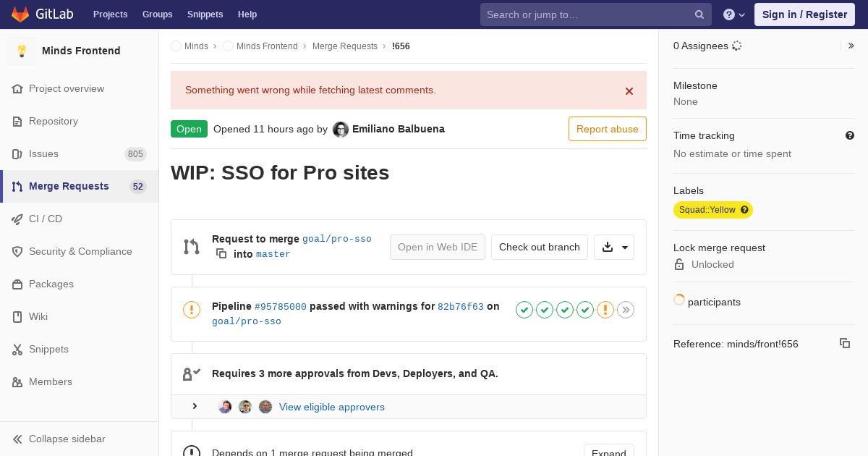Screen dimensions: 868x456
Task: Click the Issues sidebar icon
Action: coord(17,154)
